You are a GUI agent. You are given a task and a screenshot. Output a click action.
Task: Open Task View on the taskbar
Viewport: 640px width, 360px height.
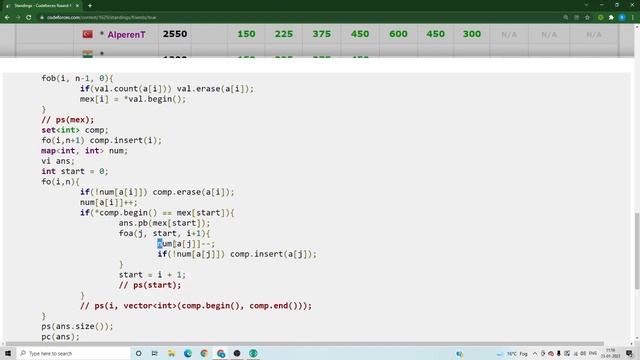[155, 353]
